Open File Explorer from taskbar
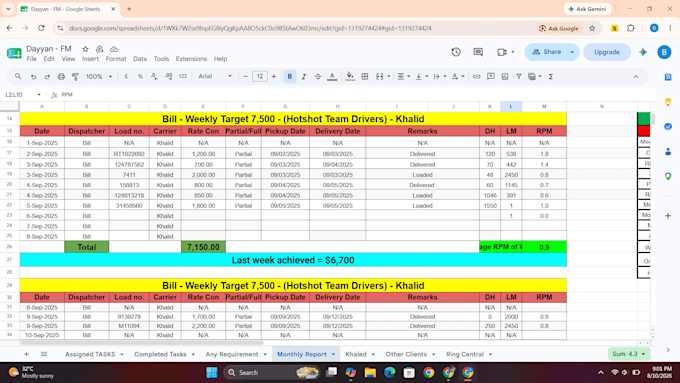Viewport: 680px width, 383px height. pyautogui.click(x=370, y=372)
